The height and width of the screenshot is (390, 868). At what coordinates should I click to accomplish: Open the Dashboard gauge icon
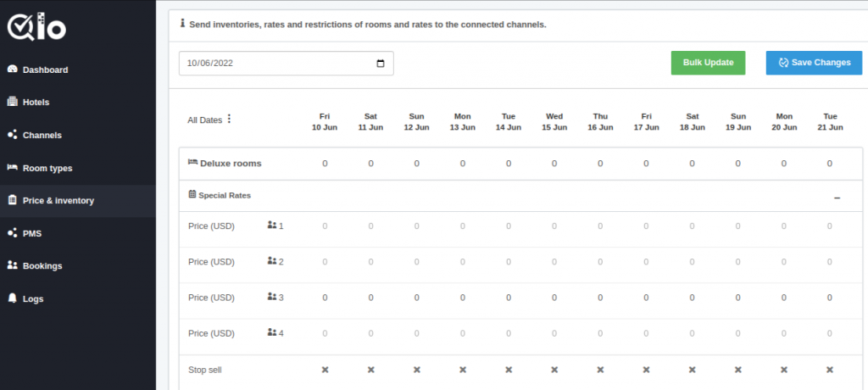coord(12,70)
